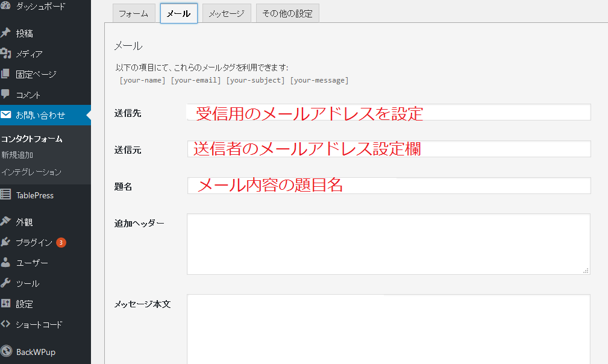Viewport: 608px width, 364px height.
Task: Open 新規追加 submenu link
Action: (17, 155)
